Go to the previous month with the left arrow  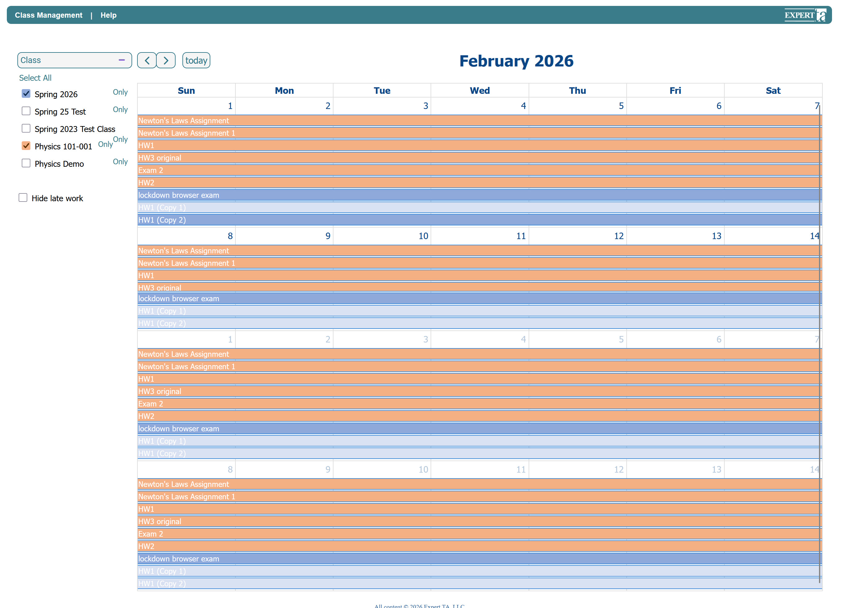[147, 61]
